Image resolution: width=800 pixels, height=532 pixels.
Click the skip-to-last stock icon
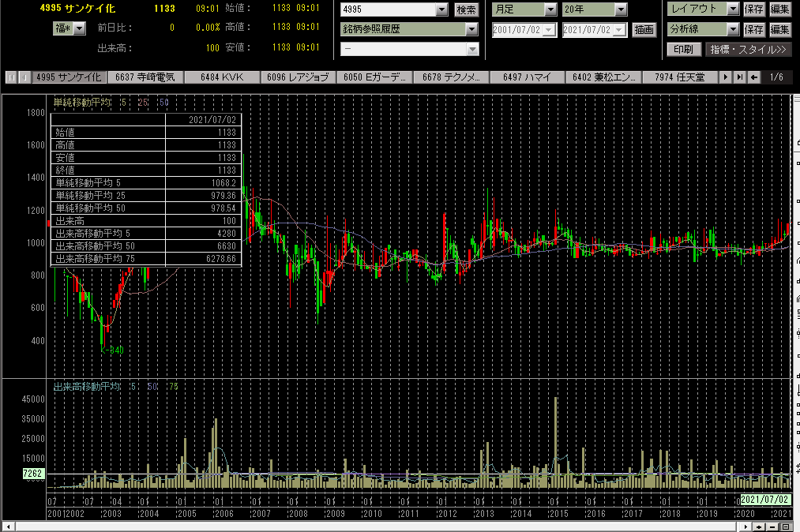tap(739, 77)
